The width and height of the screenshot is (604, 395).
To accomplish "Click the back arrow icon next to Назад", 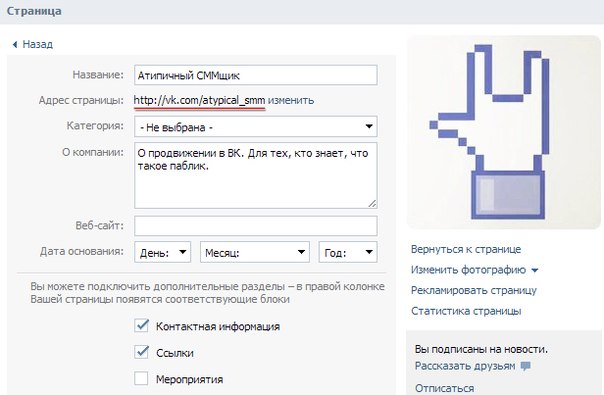I will 15,45.
